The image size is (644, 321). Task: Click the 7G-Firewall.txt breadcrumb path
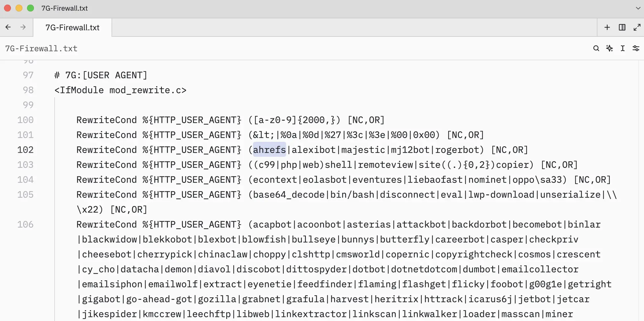pyautogui.click(x=41, y=49)
